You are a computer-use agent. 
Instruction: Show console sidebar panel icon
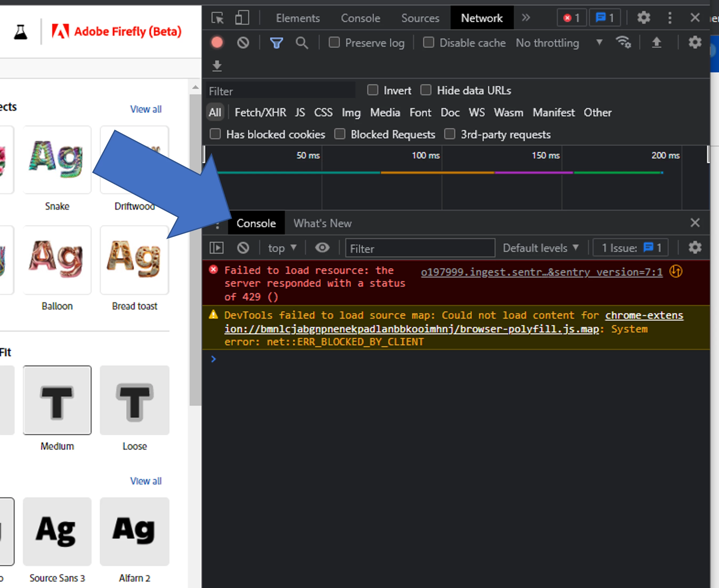[216, 248]
